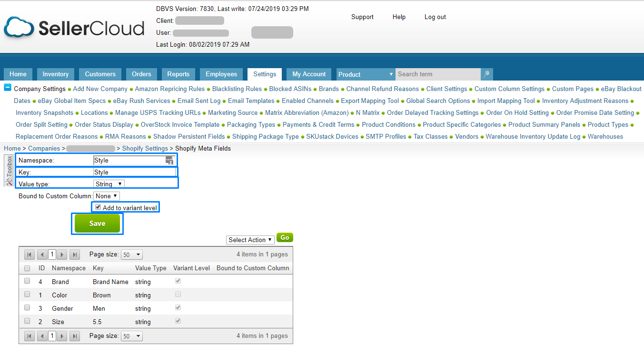This screenshot has width=644, height=346.
Task: Open bottom Page size dropdown
Action: (132, 336)
